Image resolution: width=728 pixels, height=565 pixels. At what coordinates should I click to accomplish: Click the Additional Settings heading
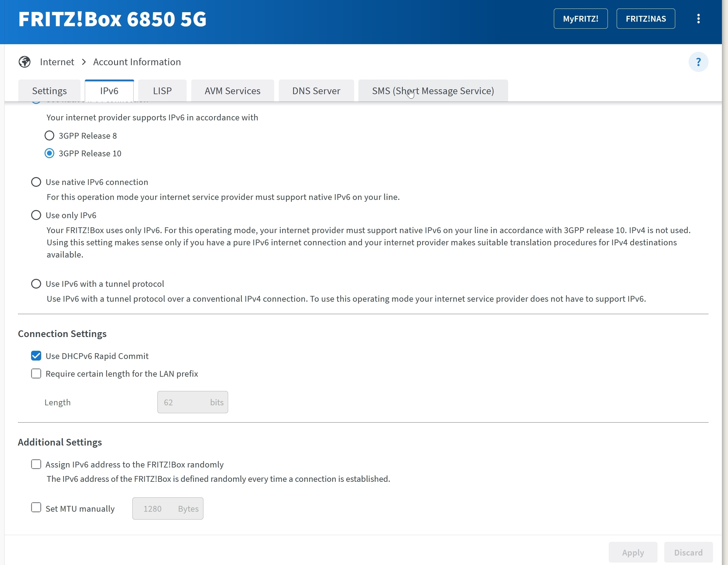point(60,442)
